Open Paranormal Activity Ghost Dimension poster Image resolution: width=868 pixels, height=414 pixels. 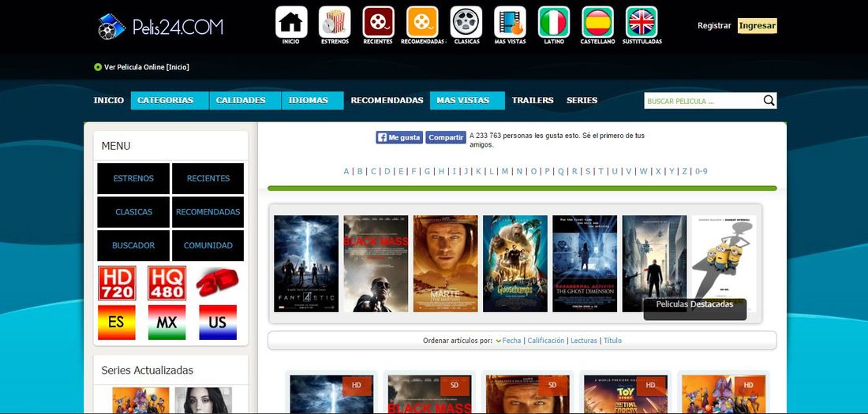(x=585, y=263)
